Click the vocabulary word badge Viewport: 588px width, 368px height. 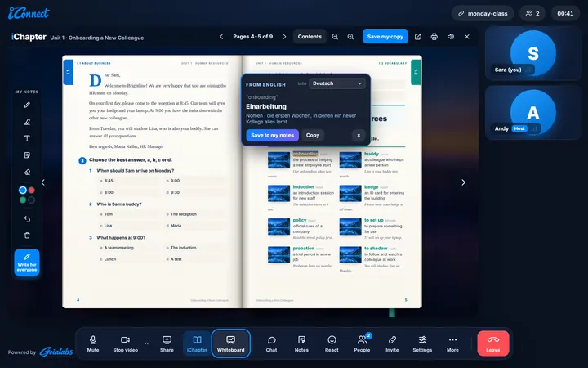point(372,187)
